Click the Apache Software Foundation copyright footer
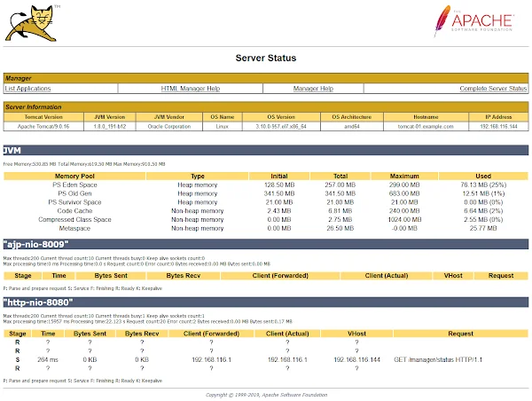Viewport: 532px width, 401px height. pyautogui.click(x=266, y=395)
